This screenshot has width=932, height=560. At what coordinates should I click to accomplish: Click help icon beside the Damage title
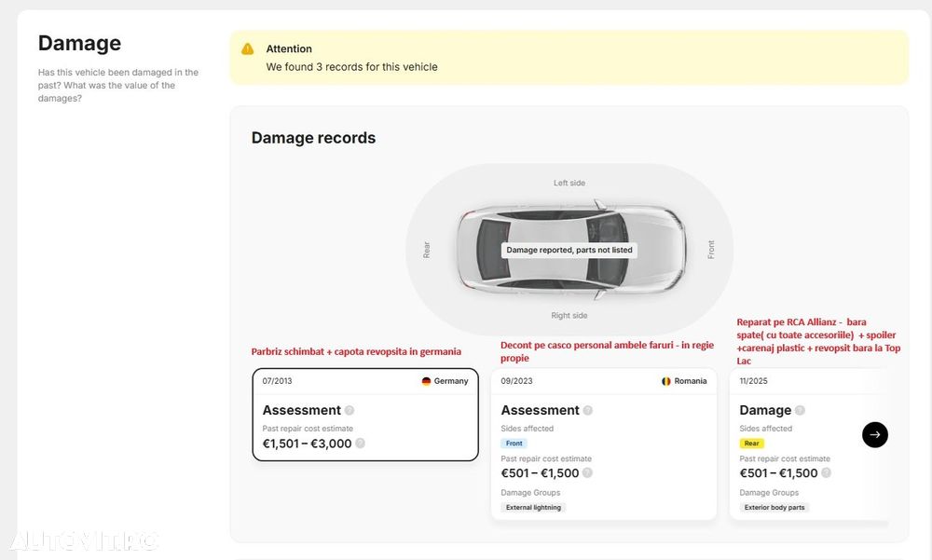(x=800, y=410)
